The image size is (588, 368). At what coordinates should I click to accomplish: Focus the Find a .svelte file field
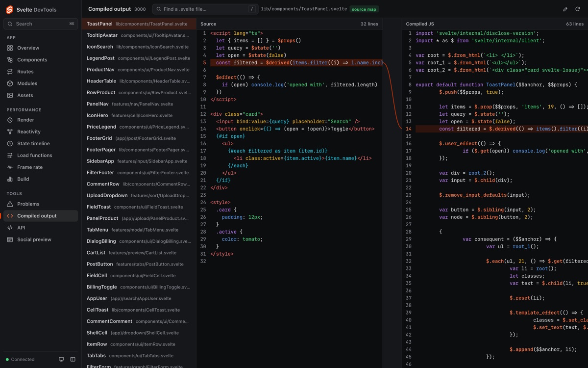205,9
